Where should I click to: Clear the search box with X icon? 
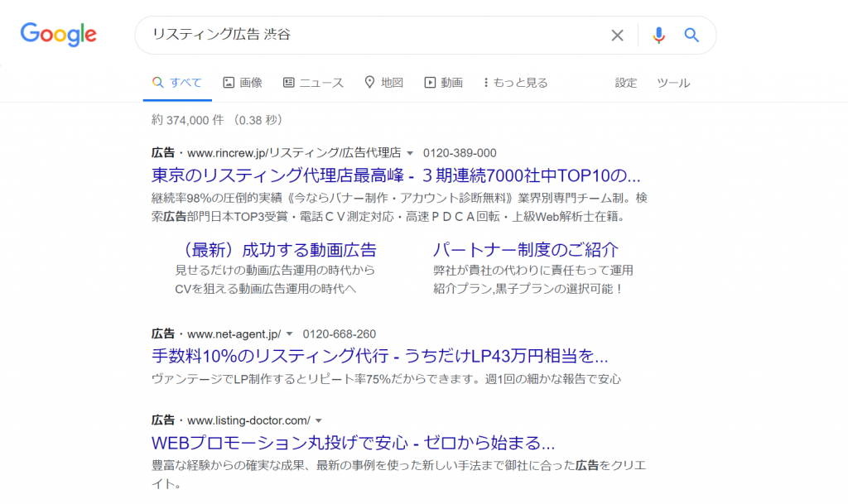(617, 36)
